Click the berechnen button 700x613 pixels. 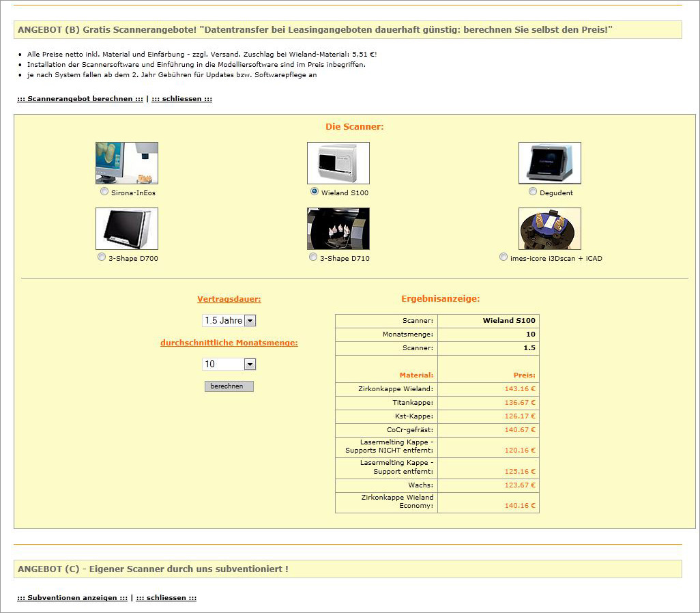tap(229, 386)
